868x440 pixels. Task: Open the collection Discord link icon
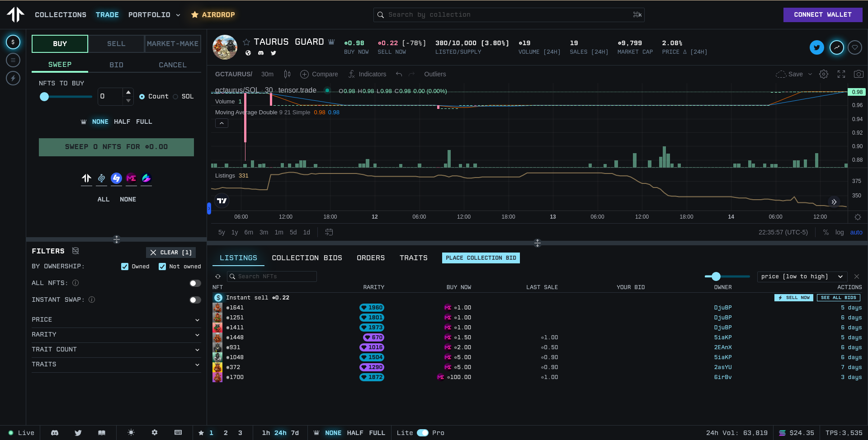point(261,53)
